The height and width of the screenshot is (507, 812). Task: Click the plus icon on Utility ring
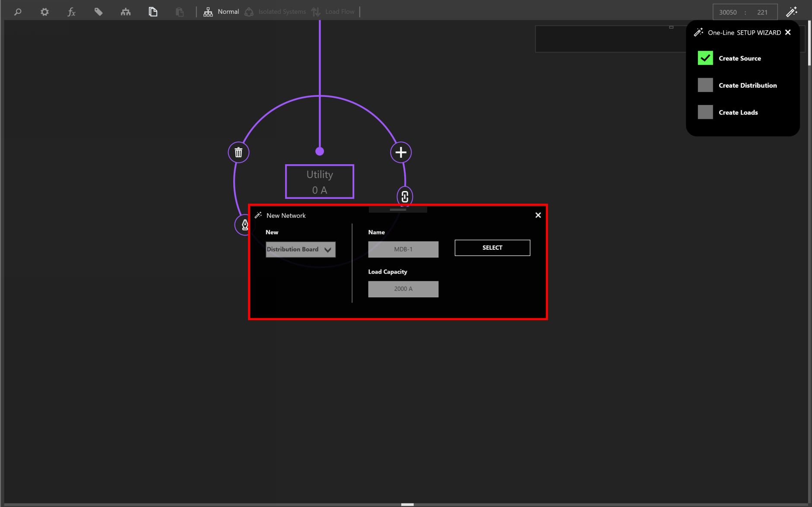coord(401,153)
